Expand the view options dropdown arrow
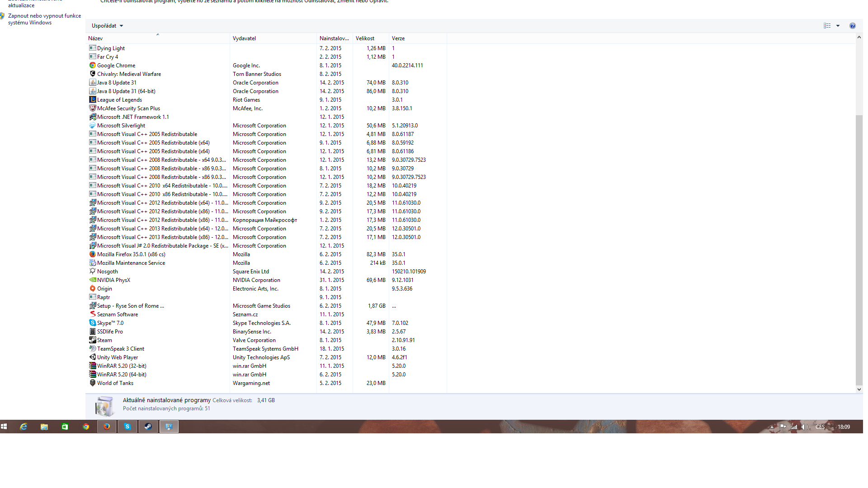 838,26
